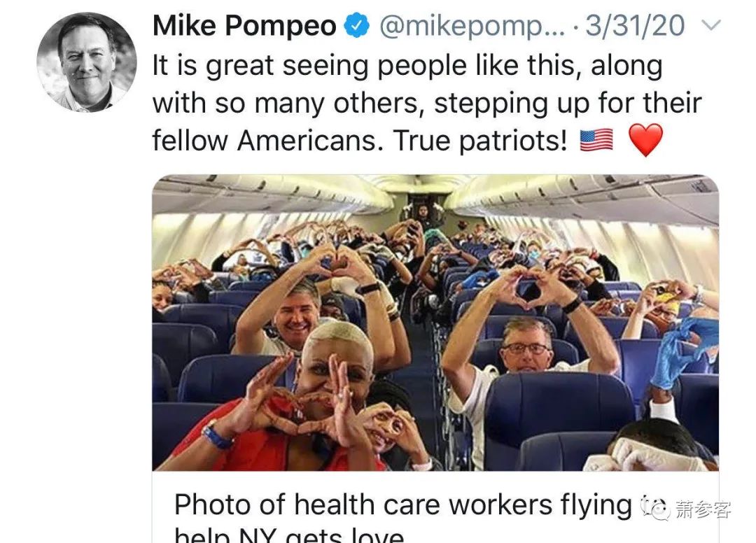Open the airplane cabin photo preview
756x543 pixels.
pyautogui.click(x=435, y=323)
